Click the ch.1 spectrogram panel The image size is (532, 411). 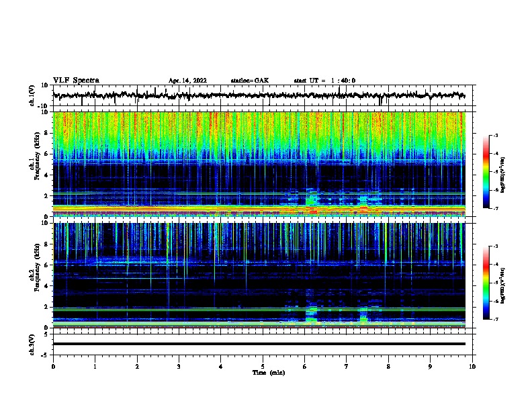tap(259, 164)
